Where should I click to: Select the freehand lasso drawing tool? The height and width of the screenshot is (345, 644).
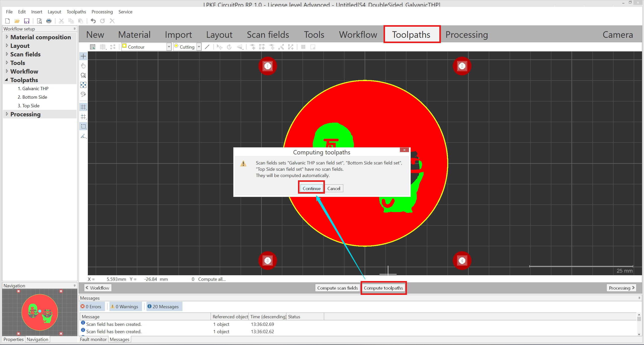(83, 94)
